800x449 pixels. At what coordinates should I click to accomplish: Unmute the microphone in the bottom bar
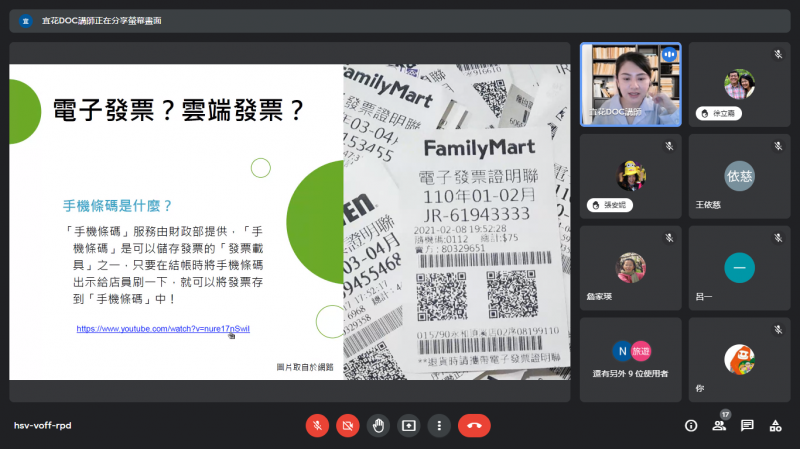coord(317,426)
